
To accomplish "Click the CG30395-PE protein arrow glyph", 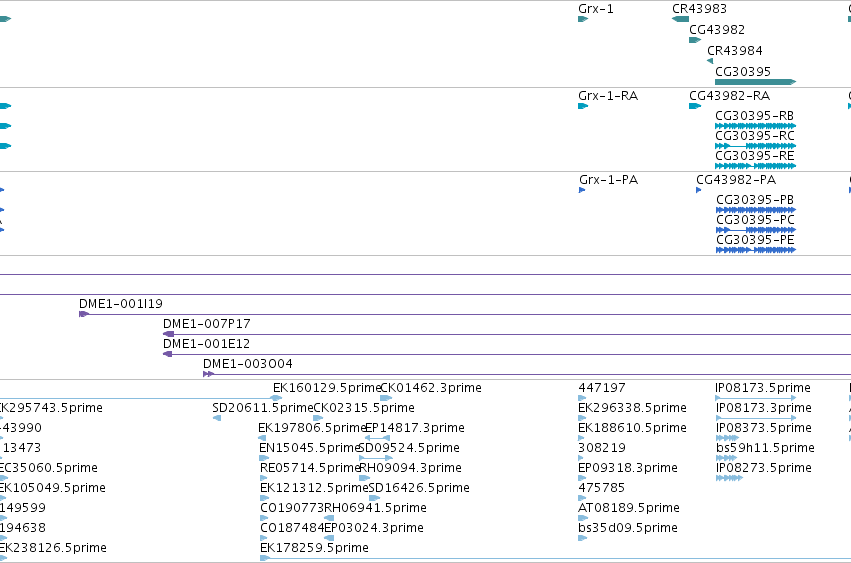I will coord(756,250).
